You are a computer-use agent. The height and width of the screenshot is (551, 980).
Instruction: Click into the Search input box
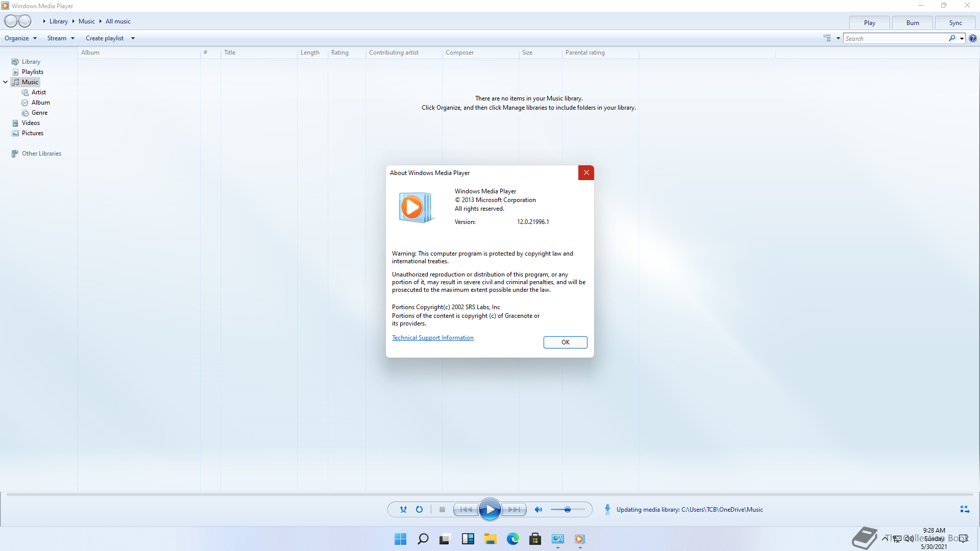[x=896, y=38]
